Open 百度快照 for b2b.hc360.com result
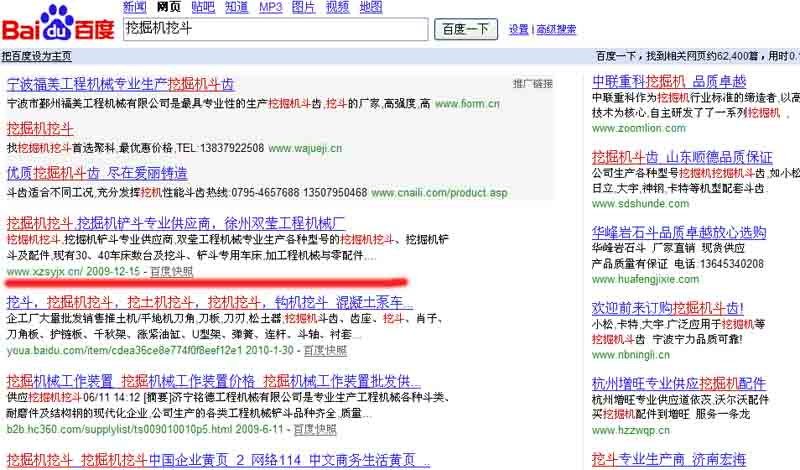This screenshot has height=470, width=800. click(x=315, y=429)
